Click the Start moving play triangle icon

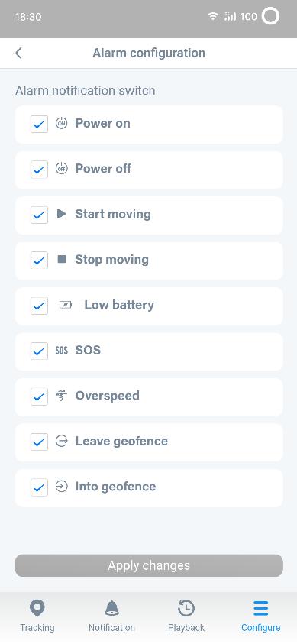click(62, 214)
